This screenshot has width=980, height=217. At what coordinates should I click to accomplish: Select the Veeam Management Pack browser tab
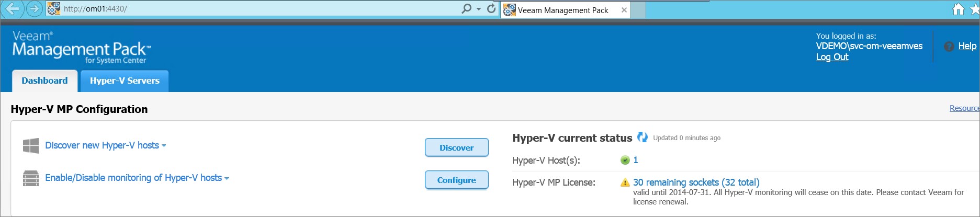click(x=565, y=10)
